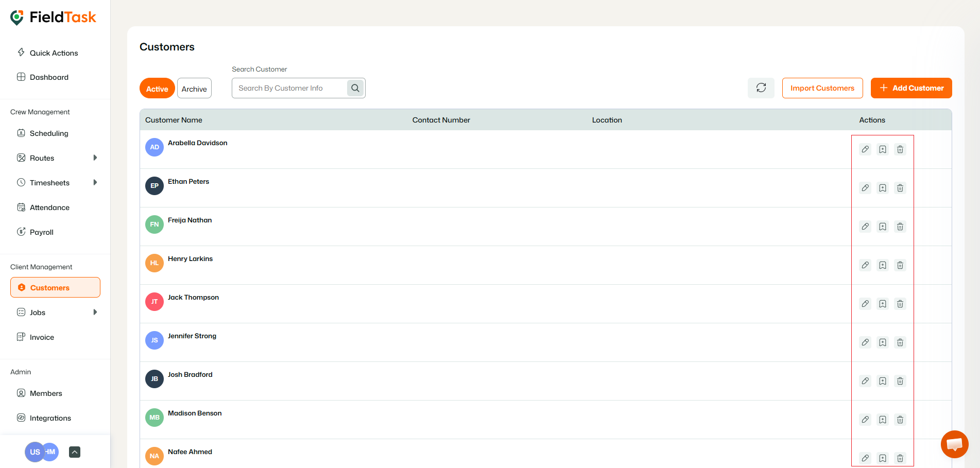Image resolution: width=980 pixels, height=468 pixels.
Task: Toggle the chat widget bubble
Action: tap(954, 444)
